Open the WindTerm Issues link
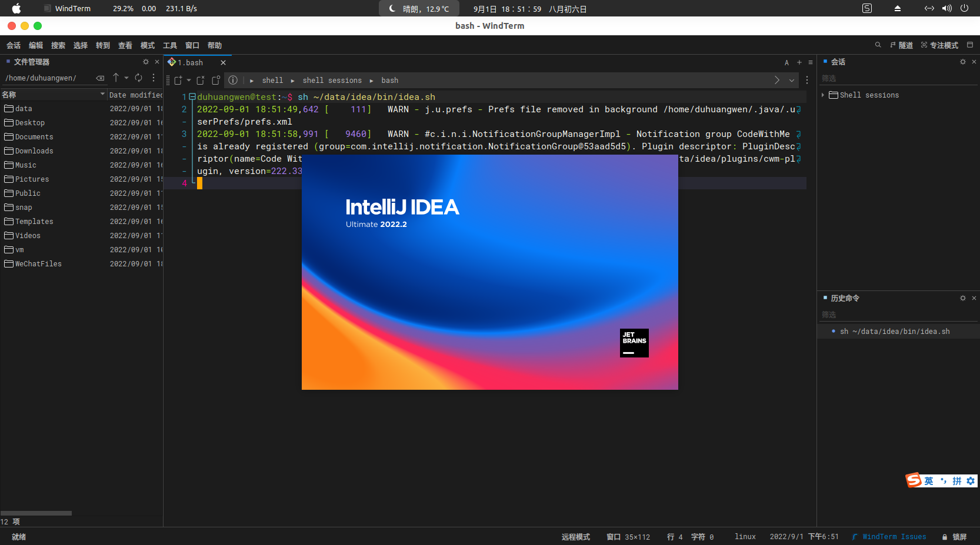 click(889, 537)
